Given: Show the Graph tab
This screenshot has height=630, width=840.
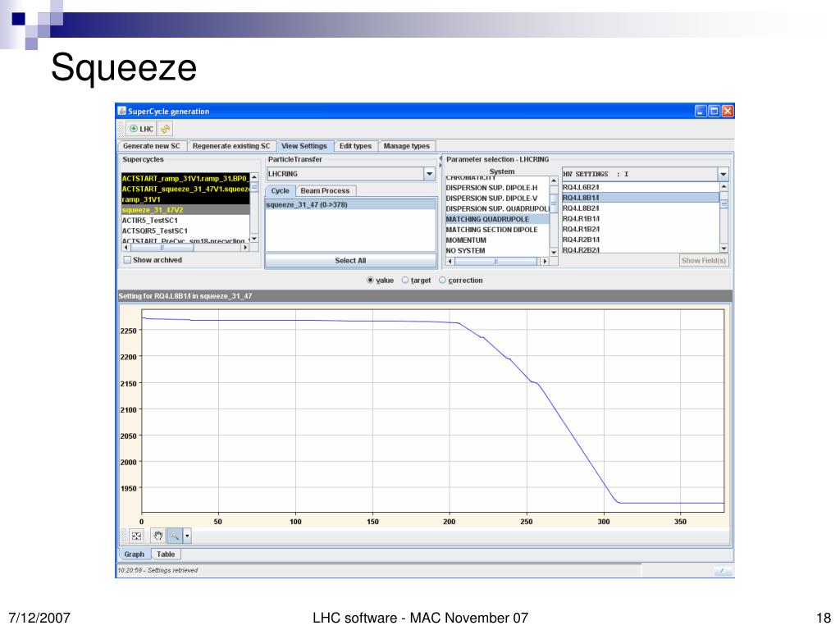Looking at the screenshot, I should point(134,555).
